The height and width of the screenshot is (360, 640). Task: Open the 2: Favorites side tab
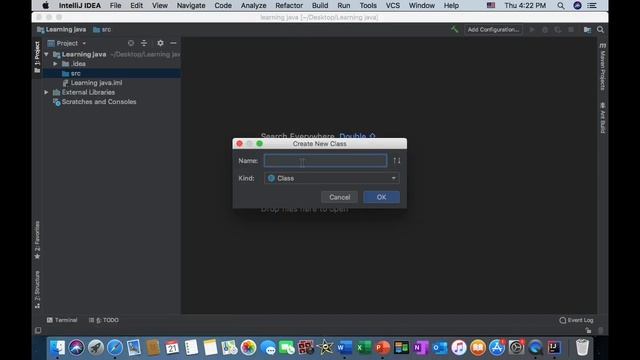click(x=37, y=240)
